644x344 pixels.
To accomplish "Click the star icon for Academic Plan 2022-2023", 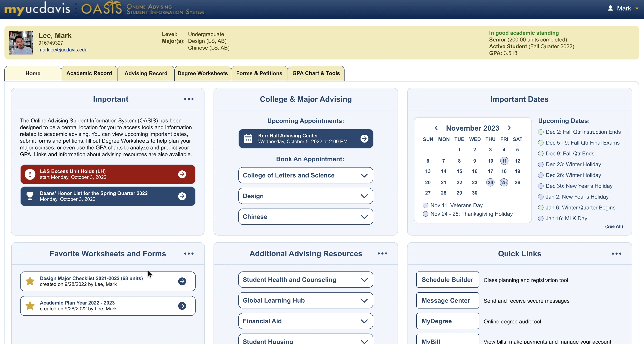I will [30, 306].
